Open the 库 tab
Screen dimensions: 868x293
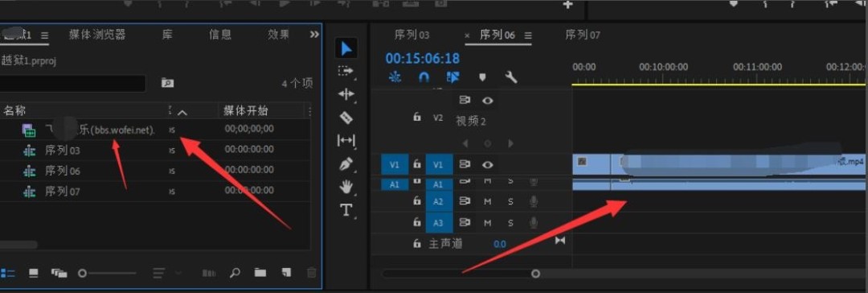(x=167, y=35)
